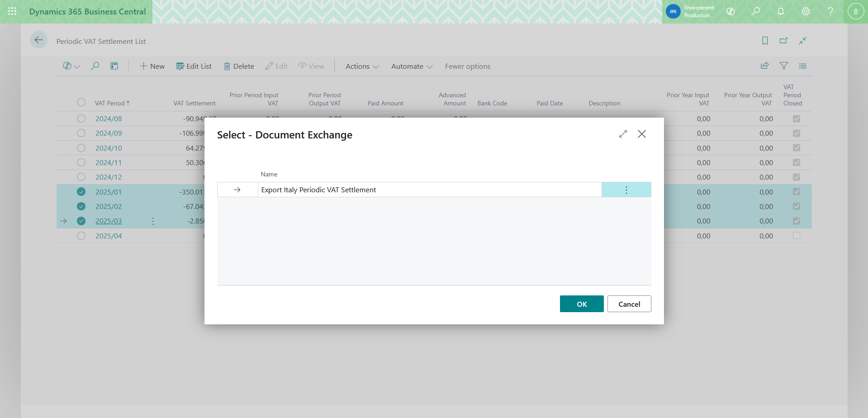Open the Copilot icon in the top bar

[x=730, y=11]
